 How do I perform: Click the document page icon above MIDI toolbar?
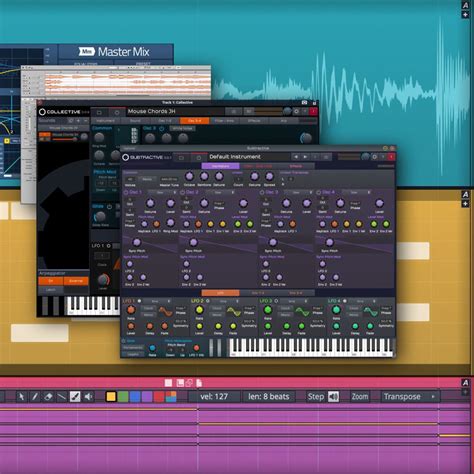point(199,383)
